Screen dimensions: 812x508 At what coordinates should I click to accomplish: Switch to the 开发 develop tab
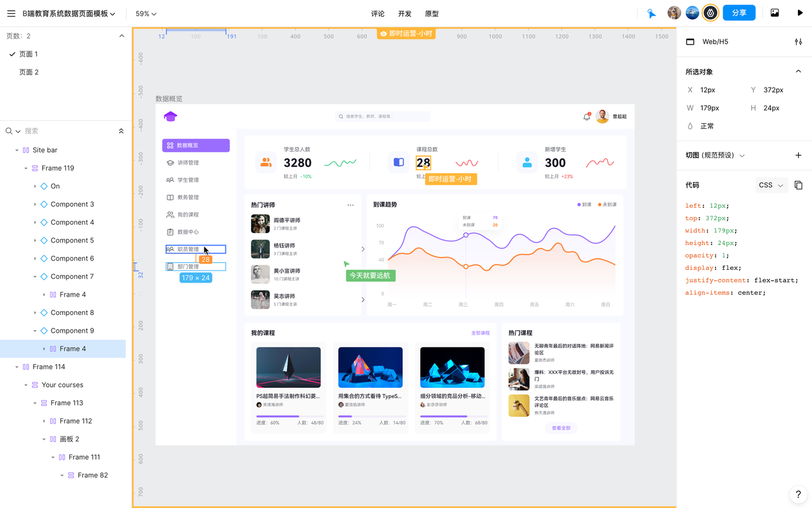click(403, 13)
